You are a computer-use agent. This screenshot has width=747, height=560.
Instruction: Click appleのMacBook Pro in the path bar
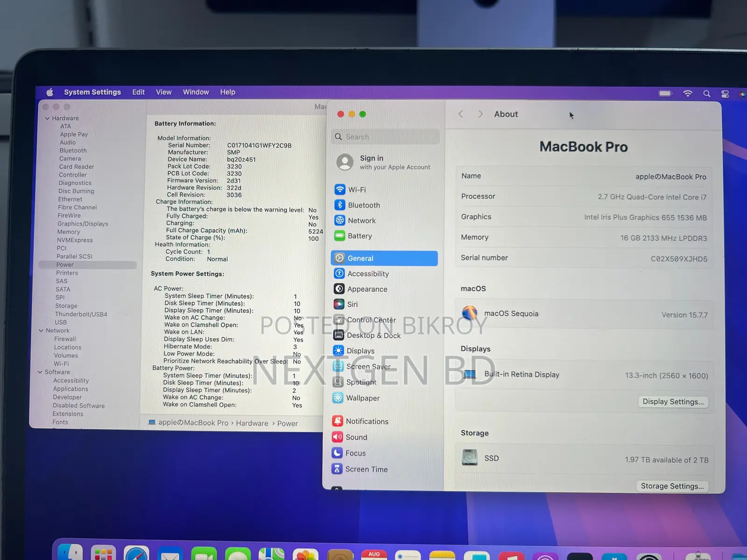click(x=193, y=422)
